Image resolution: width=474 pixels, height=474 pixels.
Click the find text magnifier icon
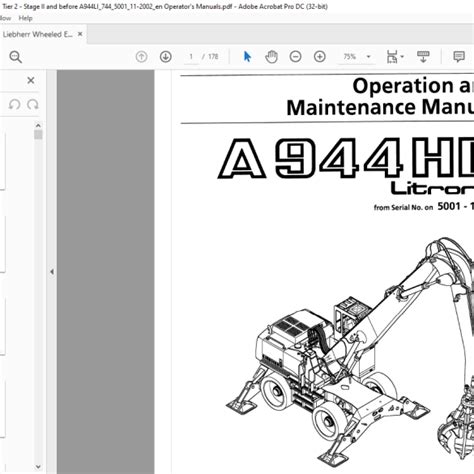(16, 57)
